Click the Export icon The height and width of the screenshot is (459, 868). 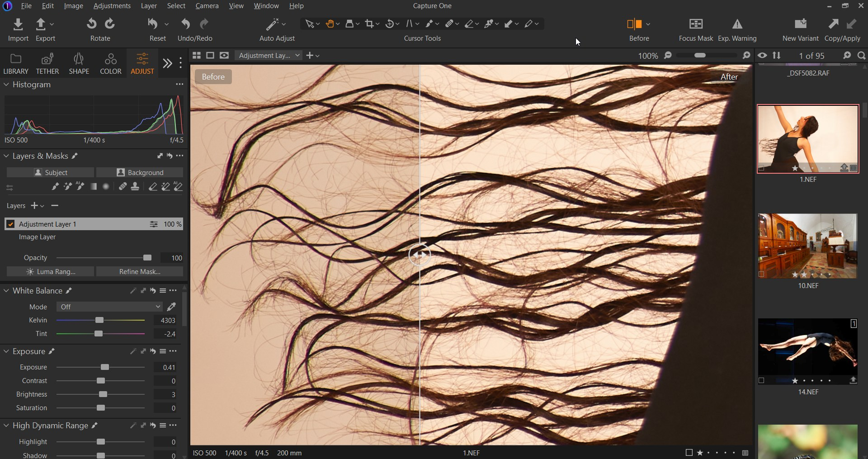click(41, 24)
